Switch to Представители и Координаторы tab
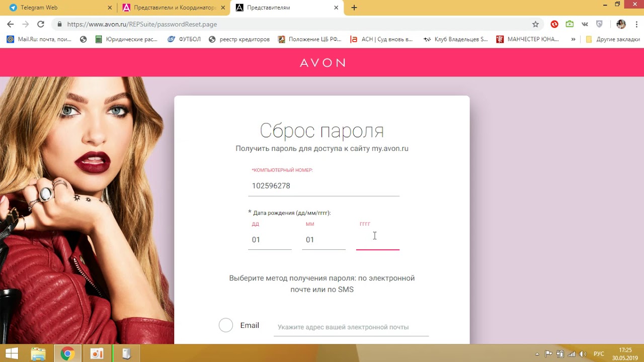644x362 pixels. tap(174, 8)
